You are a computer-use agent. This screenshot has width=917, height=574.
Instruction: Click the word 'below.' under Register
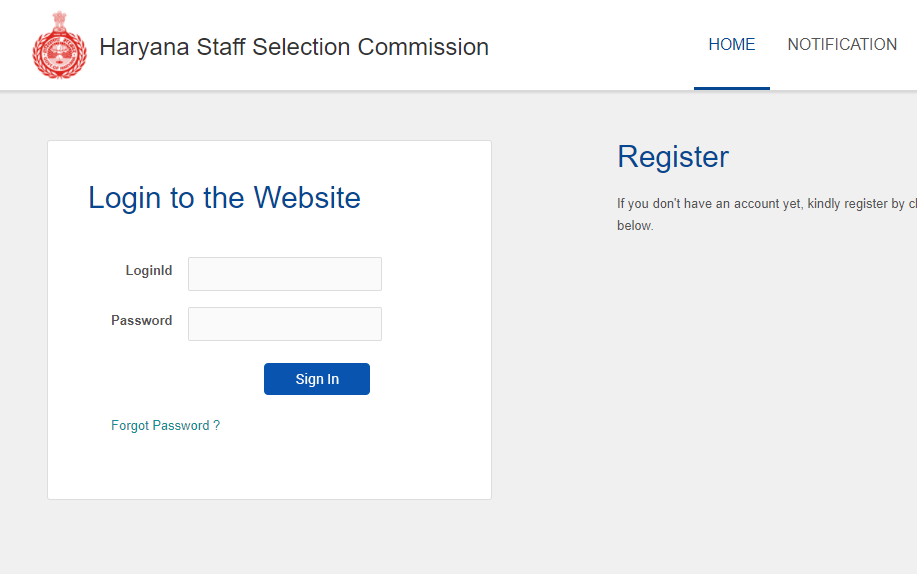click(635, 226)
